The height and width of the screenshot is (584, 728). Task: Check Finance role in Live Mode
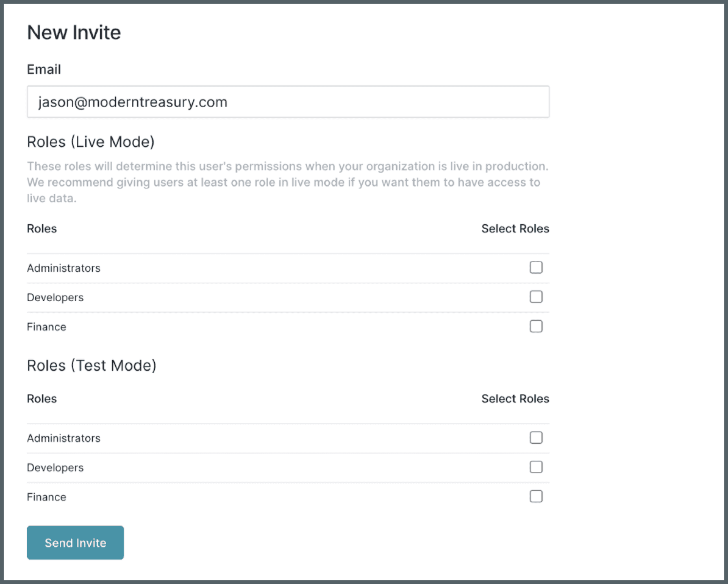point(536,326)
